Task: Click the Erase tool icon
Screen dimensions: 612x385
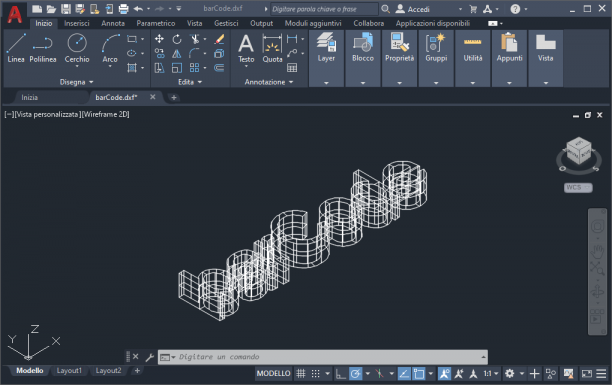Action: tap(219, 39)
